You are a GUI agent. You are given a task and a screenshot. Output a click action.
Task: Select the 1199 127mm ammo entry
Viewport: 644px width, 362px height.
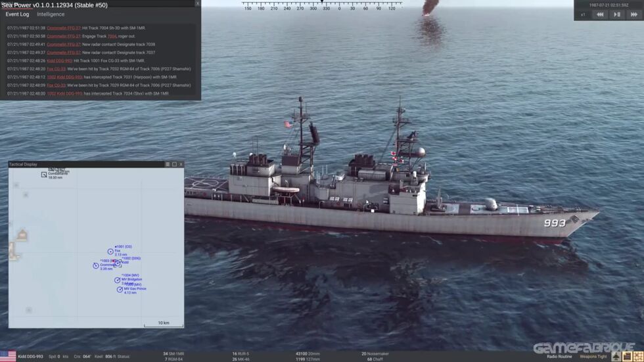point(308,359)
